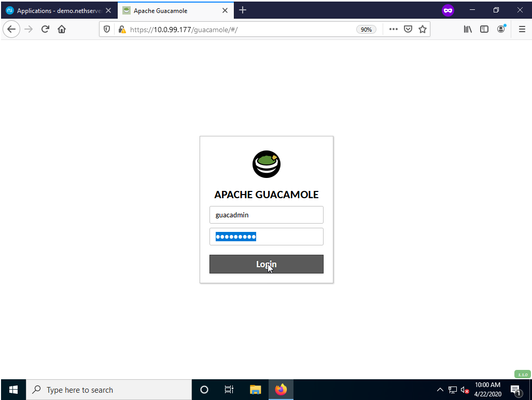Screen dimensions: 532x400
Task: Submit with the Login button
Action: (x=267, y=264)
